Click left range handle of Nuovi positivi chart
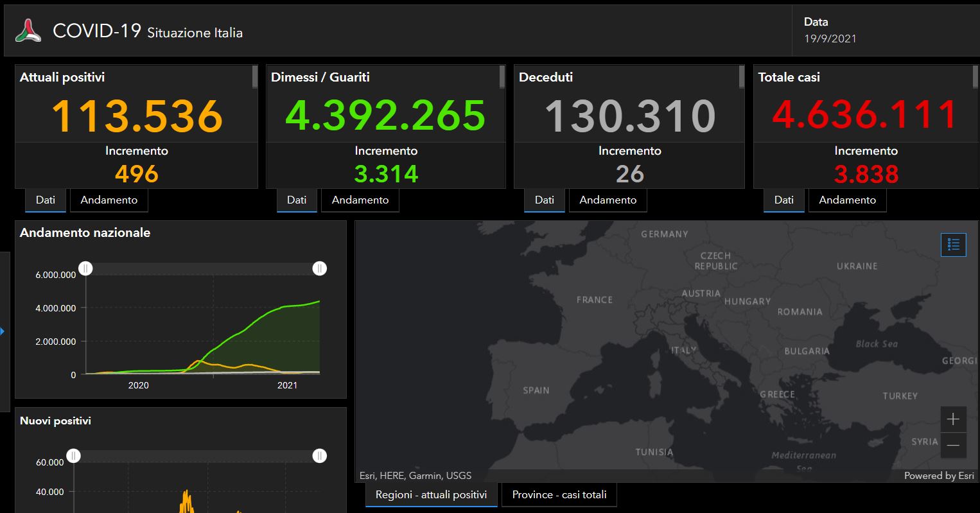The height and width of the screenshot is (513, 980). pyautogui.click(x=74, y=456)
